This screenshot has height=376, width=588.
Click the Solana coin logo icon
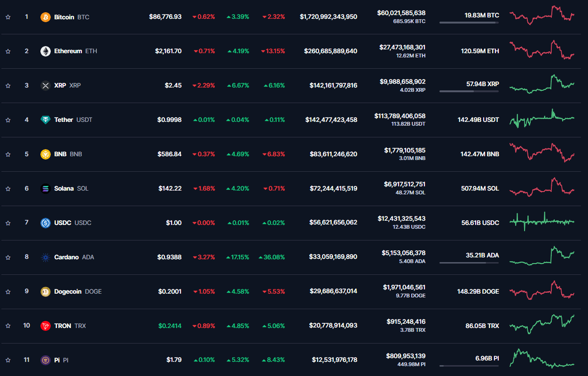46,189
